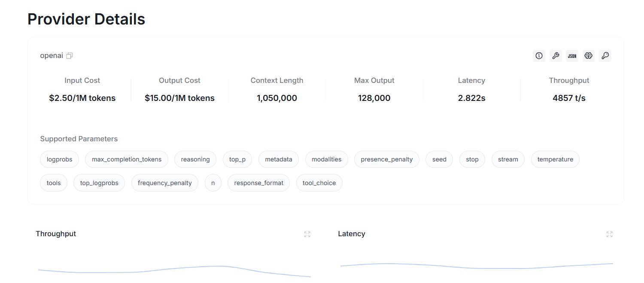Expand the Latency chart

click(609, 234)
